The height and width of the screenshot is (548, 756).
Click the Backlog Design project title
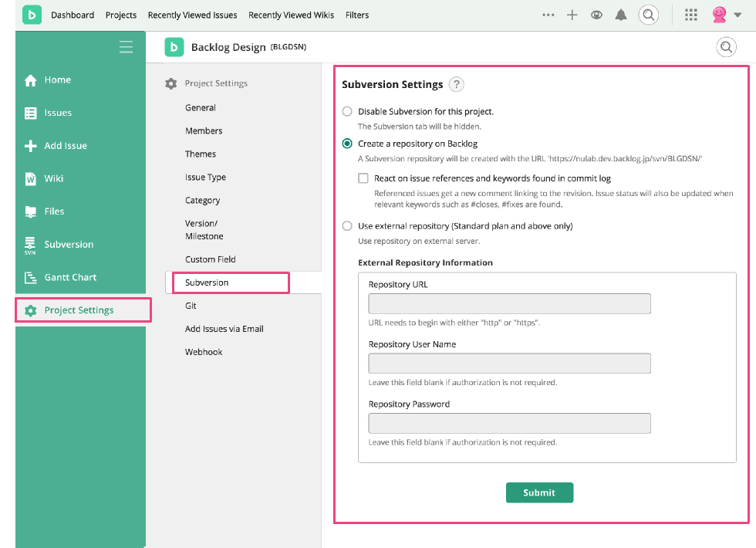228,47
